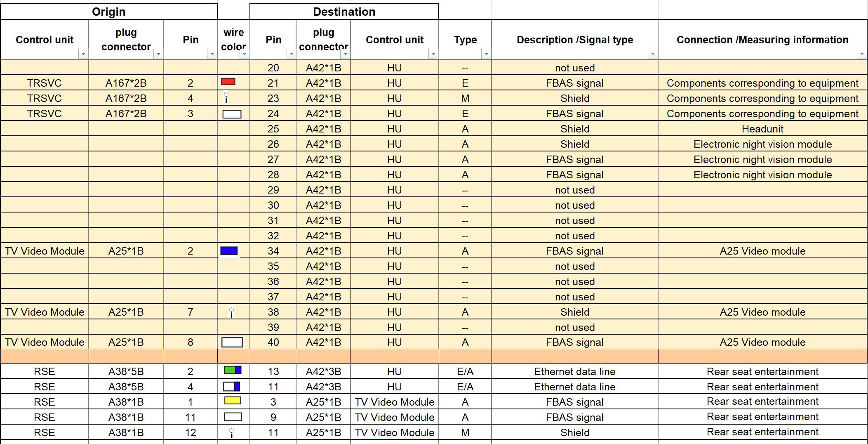
Task: Select A25*1B origin cell with pin 7
Action: coord(126,312)
